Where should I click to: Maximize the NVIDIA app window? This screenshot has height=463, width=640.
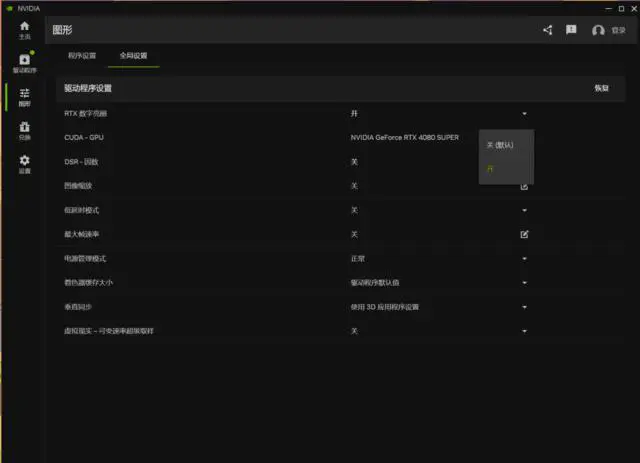[621, 8]
